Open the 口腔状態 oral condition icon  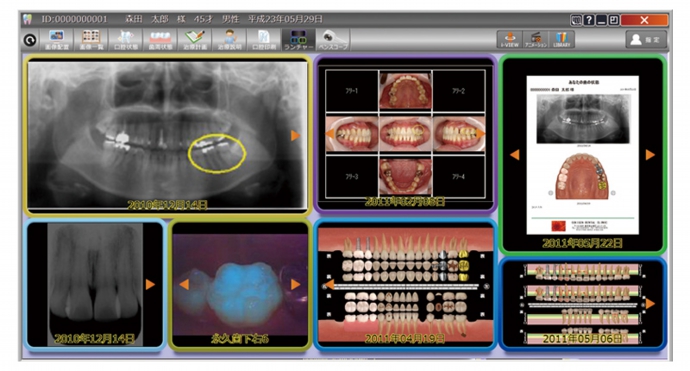pyautogui.click(x=126, y=40)
